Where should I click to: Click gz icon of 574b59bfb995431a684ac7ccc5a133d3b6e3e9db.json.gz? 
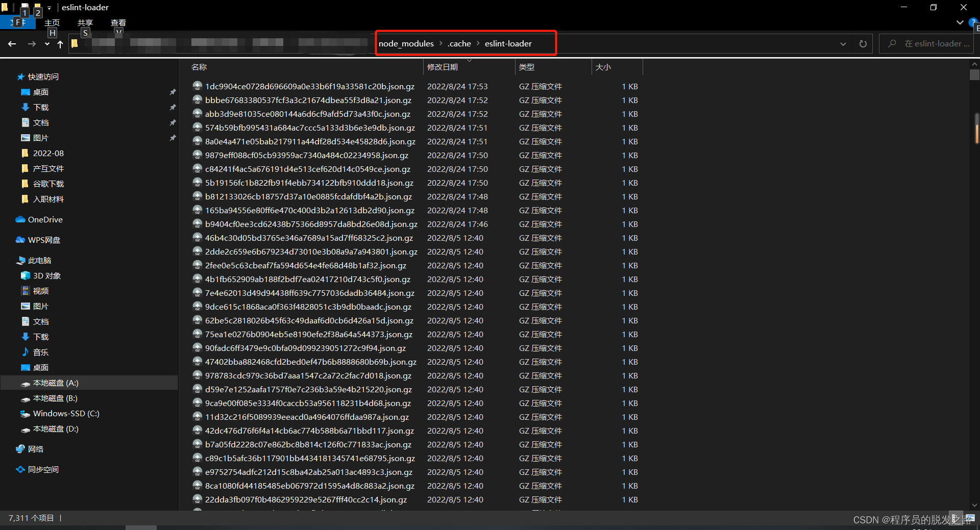(x=197, y=127)
